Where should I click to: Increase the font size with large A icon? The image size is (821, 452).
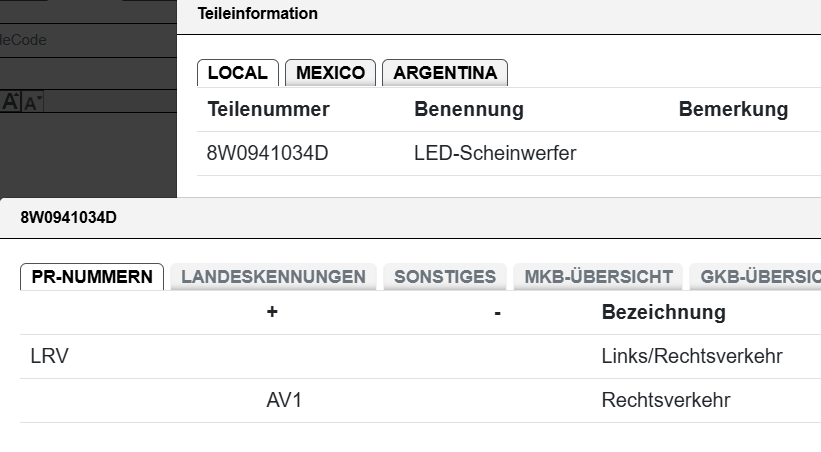pos(11,101)
